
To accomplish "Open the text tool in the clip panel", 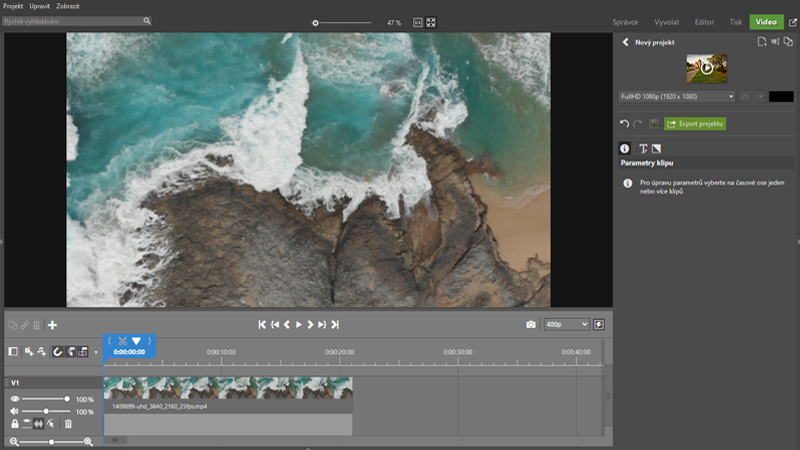I will (x=643, y=149).
